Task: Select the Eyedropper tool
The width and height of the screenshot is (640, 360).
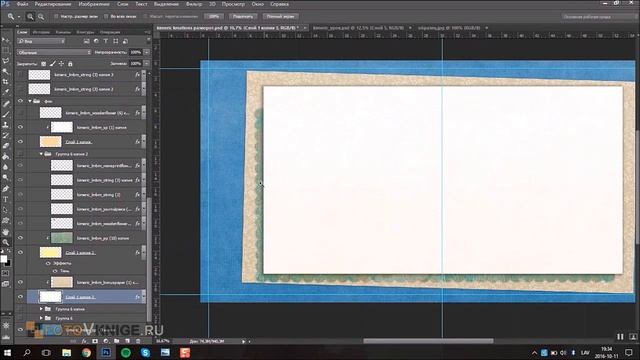Action: pos(5,93)
